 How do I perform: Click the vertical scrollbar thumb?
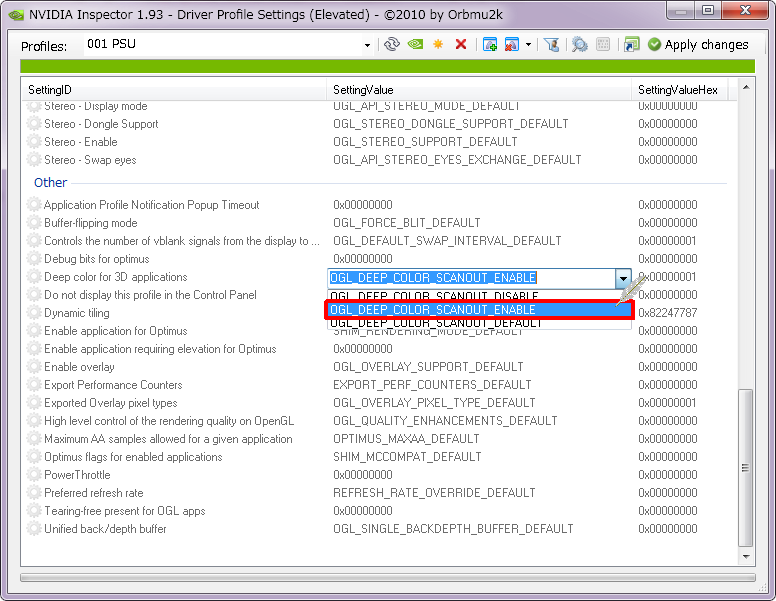coord(746,468)
